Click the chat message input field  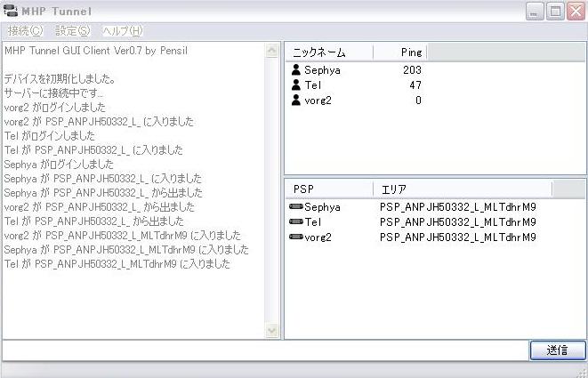point(265,350)
